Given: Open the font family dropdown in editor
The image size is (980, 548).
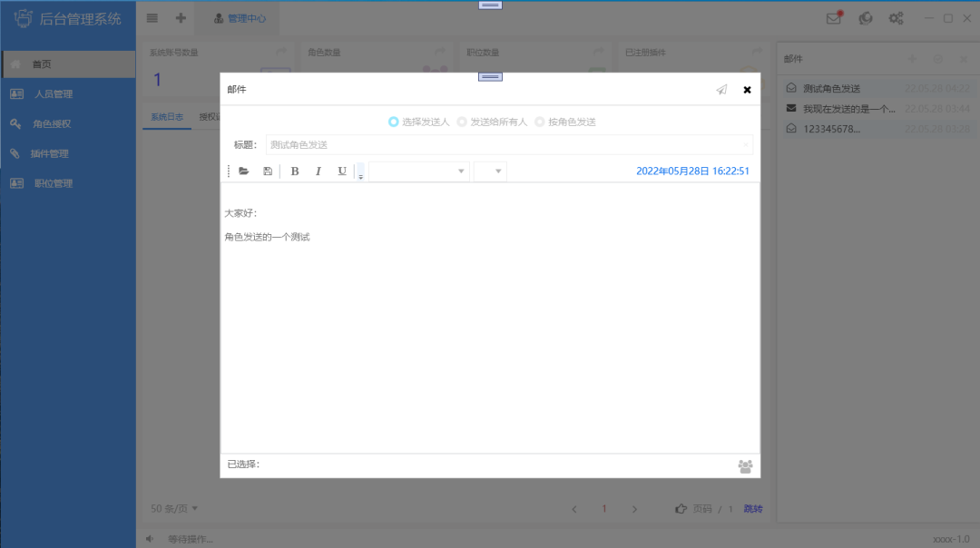Looking at the screenshot, I should point(418,171).
